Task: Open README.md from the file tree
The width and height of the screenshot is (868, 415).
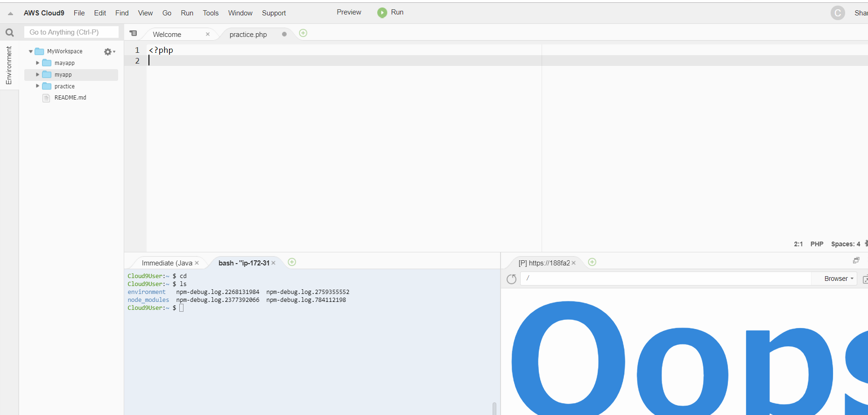Action: [70, 98]
